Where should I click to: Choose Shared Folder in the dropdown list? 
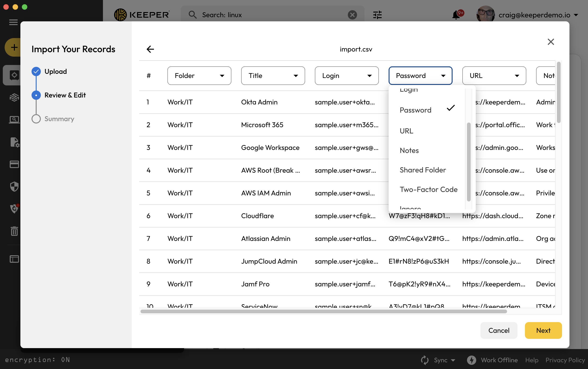coord(423,170)
